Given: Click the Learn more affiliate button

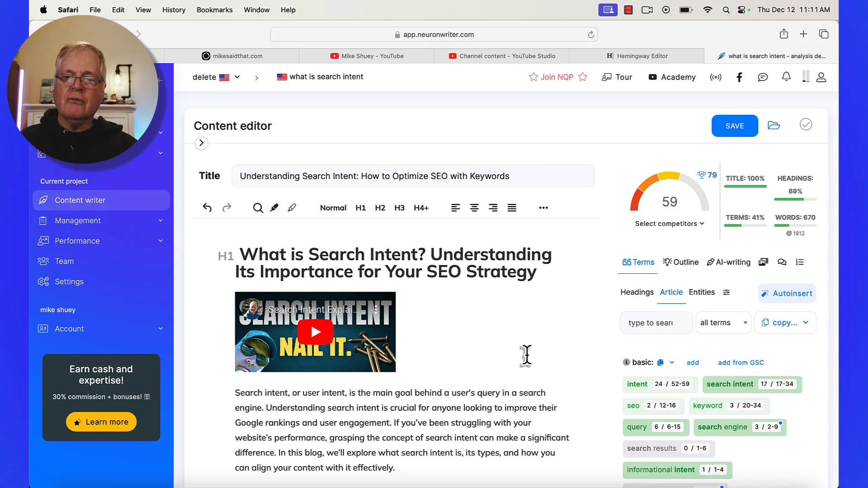Looking at the screenshot, I should (x=101, y=422).
